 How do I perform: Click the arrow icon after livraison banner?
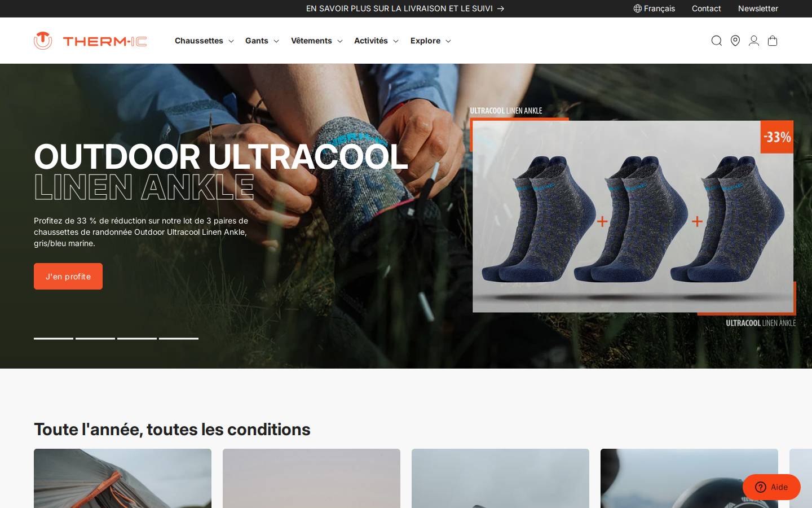click(x=501, y=8)
